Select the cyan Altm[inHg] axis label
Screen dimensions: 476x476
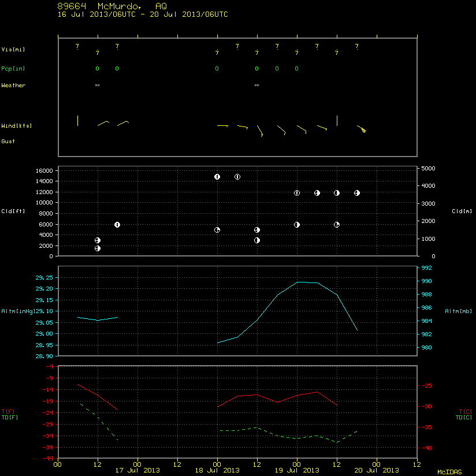point(18,311)
